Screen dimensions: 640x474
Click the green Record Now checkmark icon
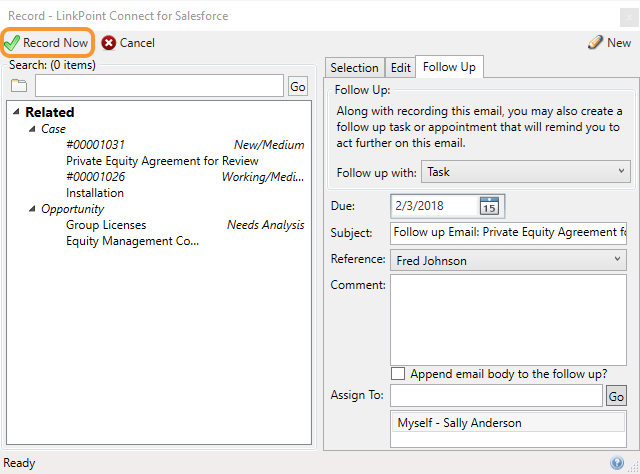point(12,43)
